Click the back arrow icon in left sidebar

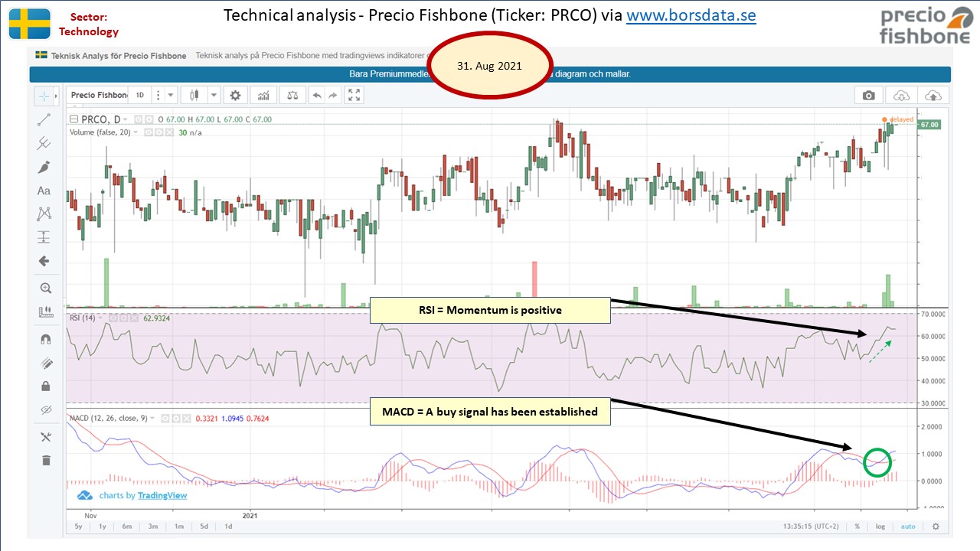point(44,261)
